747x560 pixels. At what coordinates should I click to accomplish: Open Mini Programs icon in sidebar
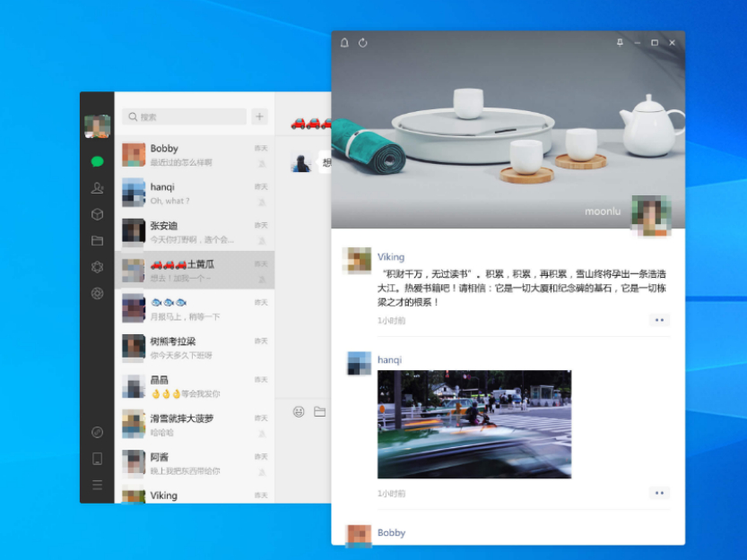click(x=97, y=433)
